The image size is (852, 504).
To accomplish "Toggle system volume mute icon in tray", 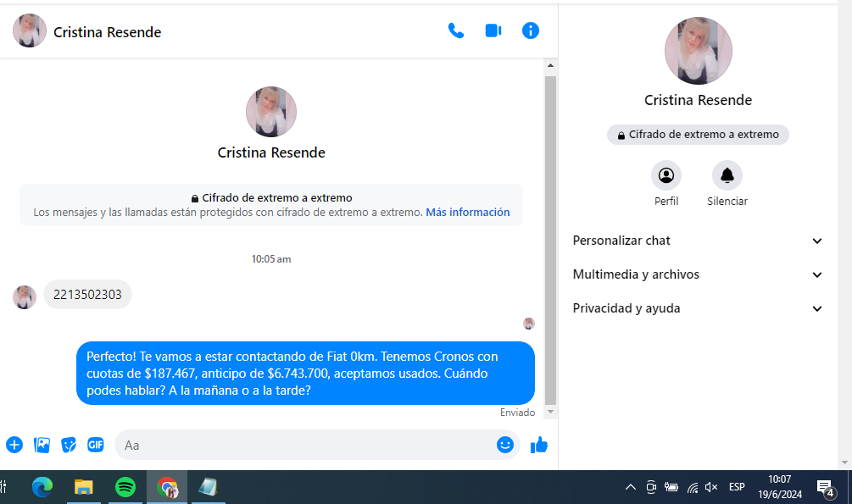I will pyautogui.click(x=711, y=487).
